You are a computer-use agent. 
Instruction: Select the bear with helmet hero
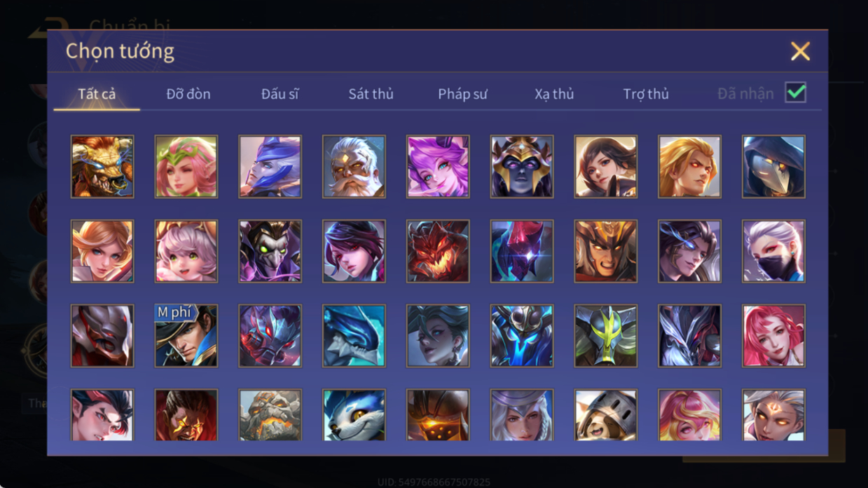coord(606,415)
